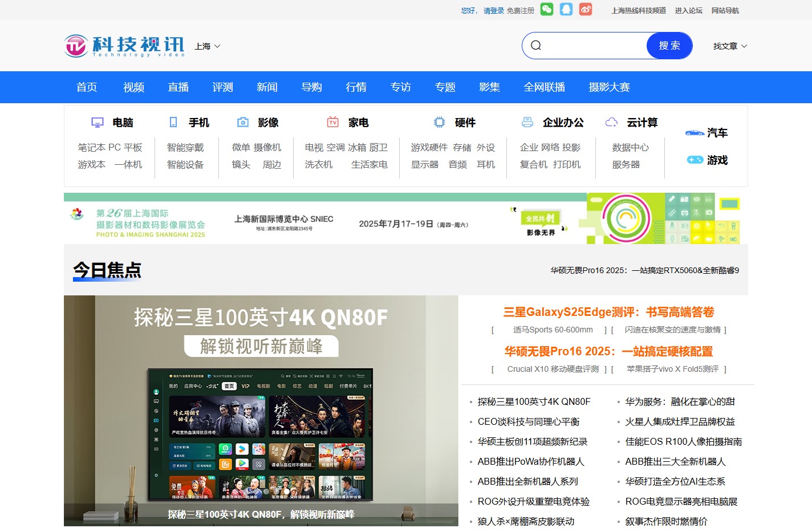Viewport: 812px width, 532px height.
Task: Click the magnifier icon in search box
Action: coord(536,46)
